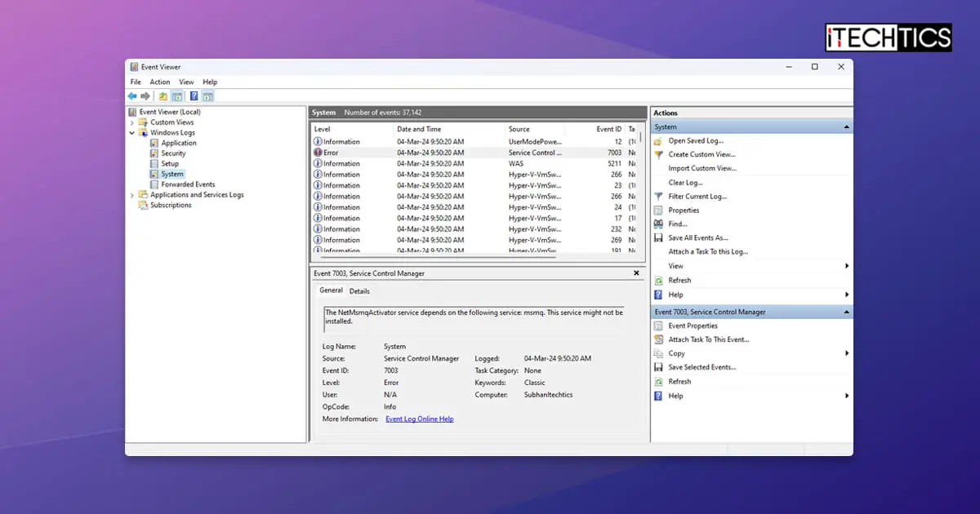Click the forward navigation arrow
This screenshot has height=514, width=980.
145,95
